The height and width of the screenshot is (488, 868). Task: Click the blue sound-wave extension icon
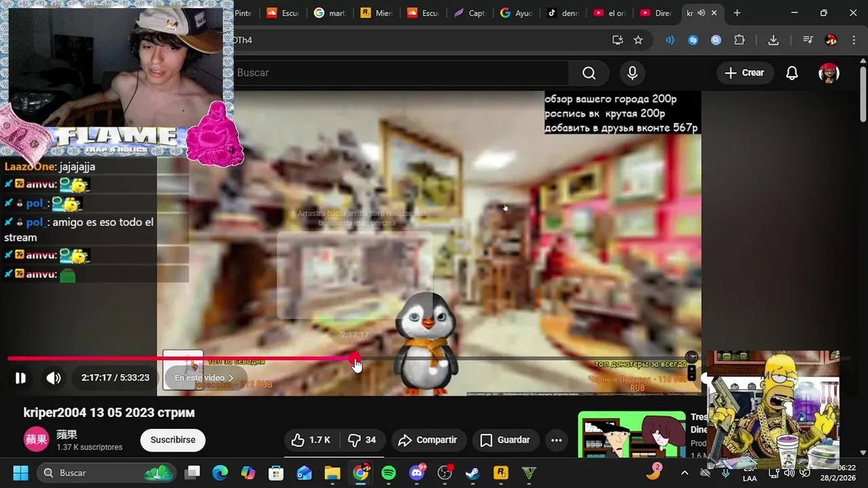670,40
